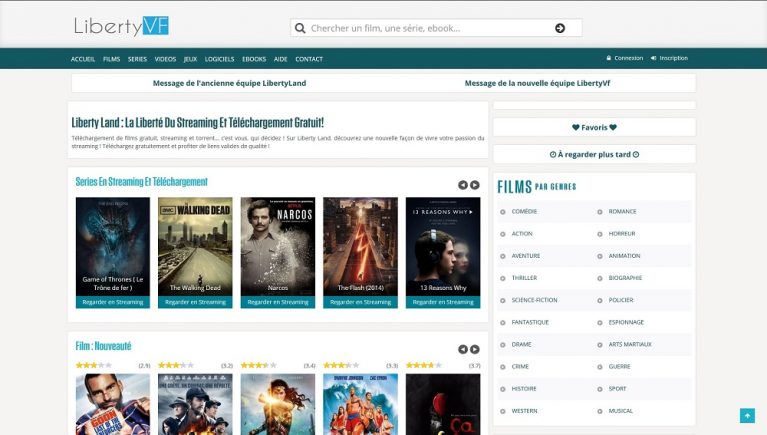Open the VIDEOS menu item

pos(165,59)
